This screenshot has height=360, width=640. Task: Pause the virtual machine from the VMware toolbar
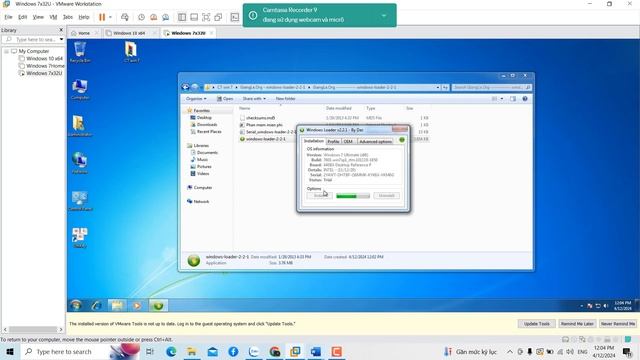pos(102,17)
